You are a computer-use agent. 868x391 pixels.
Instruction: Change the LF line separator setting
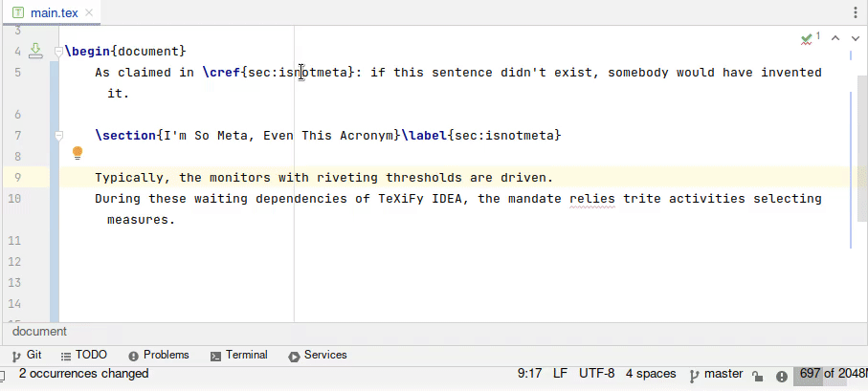(x=560, y=374)
